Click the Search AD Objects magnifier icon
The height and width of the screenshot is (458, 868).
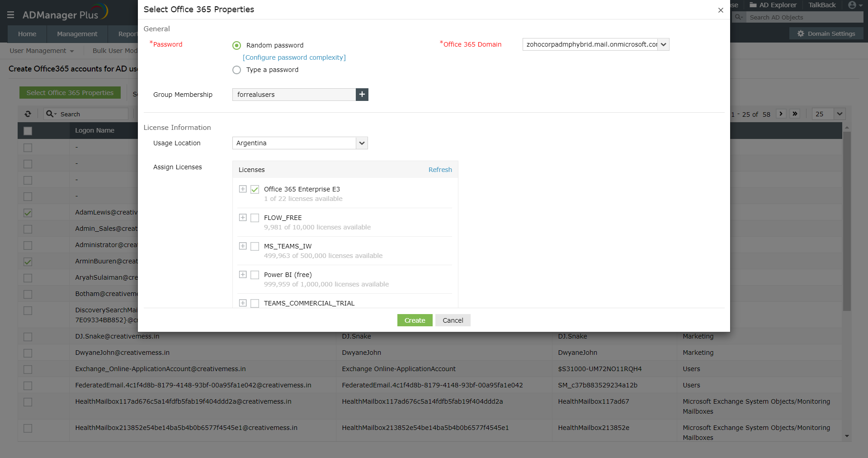click(x=738, y=17)
